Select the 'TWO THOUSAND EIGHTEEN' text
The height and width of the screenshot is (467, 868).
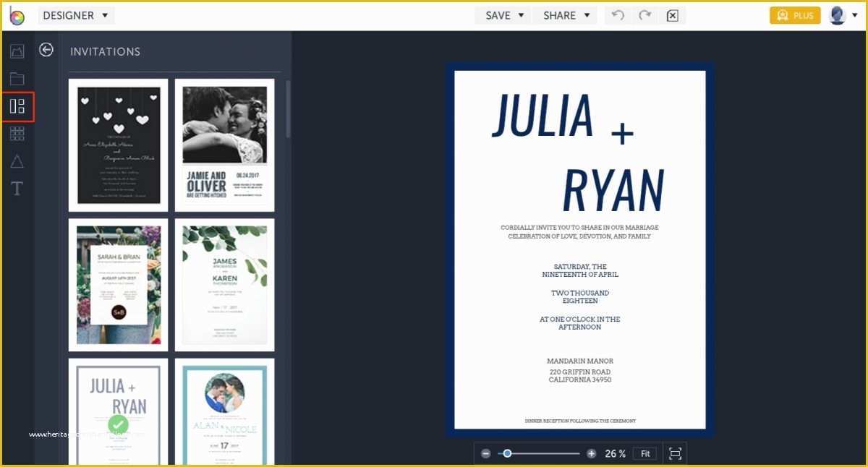tap(580, 297)
